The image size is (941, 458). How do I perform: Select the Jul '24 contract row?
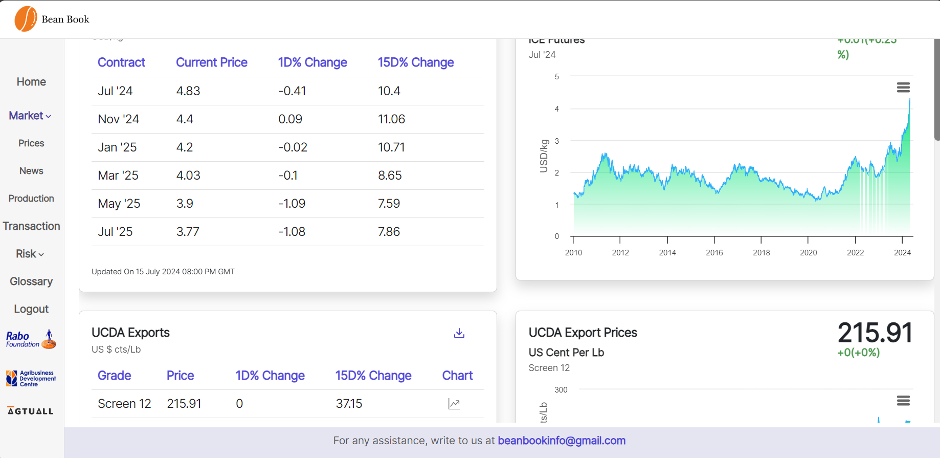tap(287, 91)
